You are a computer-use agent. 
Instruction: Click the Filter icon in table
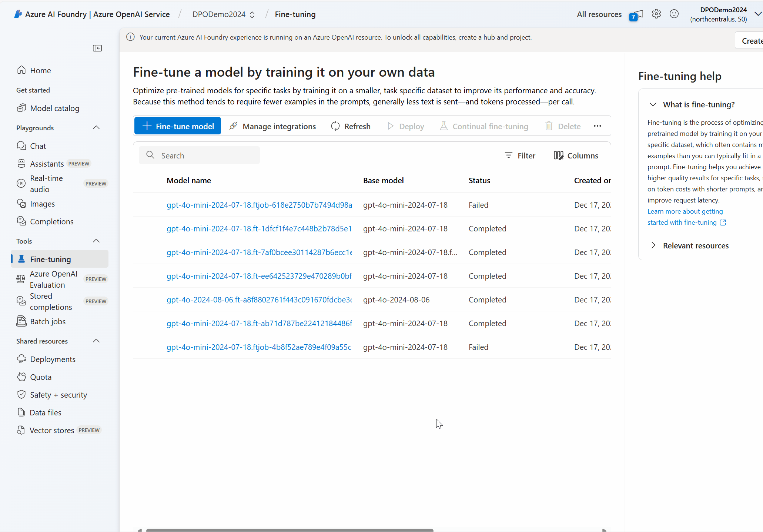(x=508, y=155)
